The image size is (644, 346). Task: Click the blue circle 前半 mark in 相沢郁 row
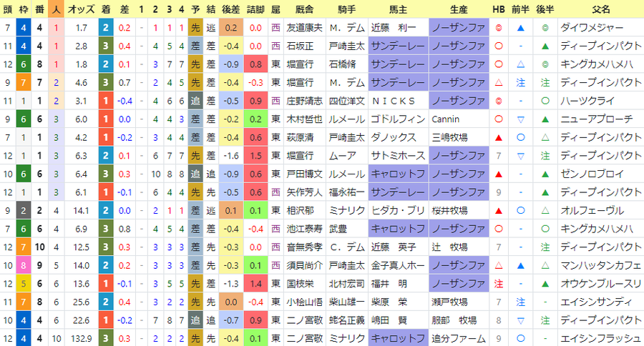tap(520, 211)
